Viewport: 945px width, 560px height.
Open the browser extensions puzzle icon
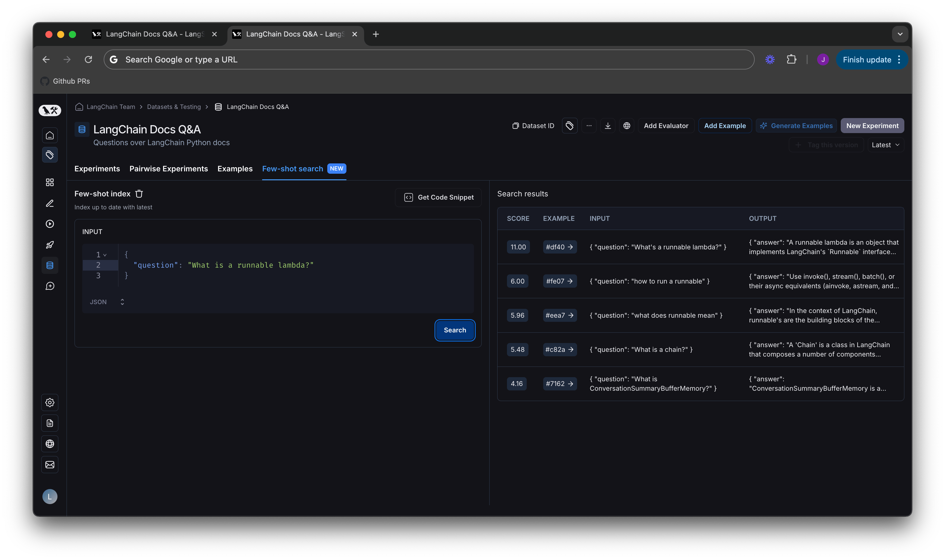point(791,60)
